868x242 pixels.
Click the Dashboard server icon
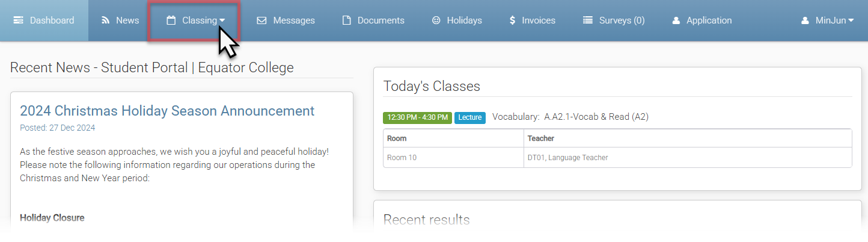coord(18,20)
